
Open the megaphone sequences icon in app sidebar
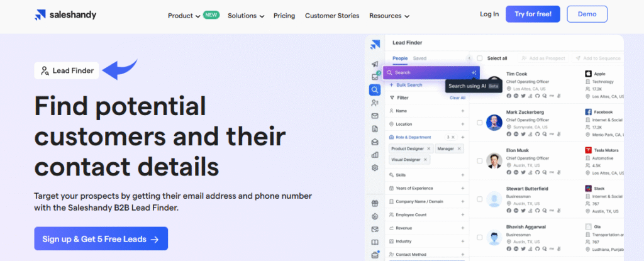(375, 64)
